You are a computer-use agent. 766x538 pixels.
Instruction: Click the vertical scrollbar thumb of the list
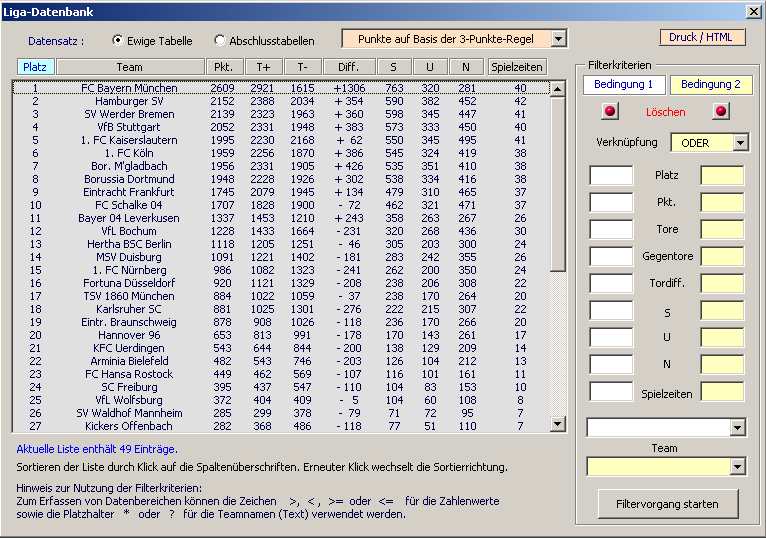[x=557, y=184]
